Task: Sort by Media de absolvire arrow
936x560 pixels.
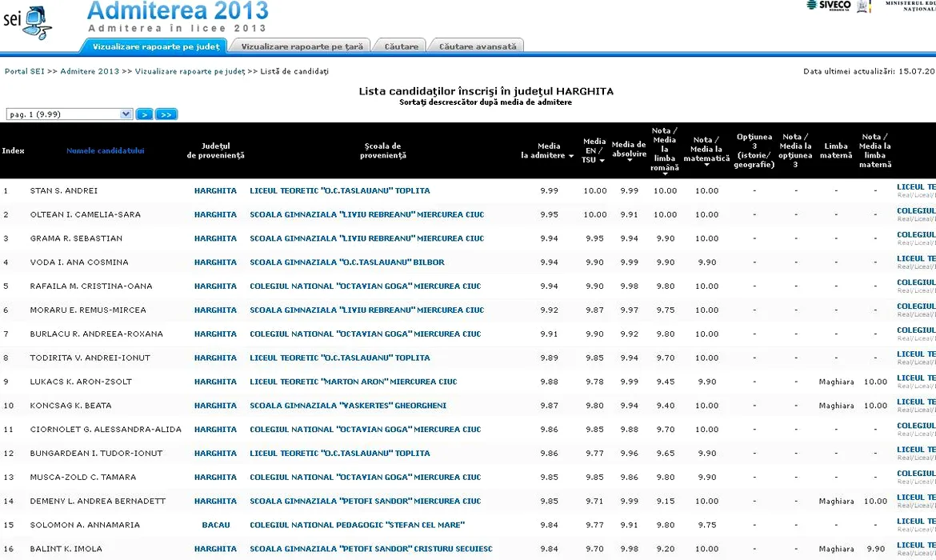Action: point(629,160)
